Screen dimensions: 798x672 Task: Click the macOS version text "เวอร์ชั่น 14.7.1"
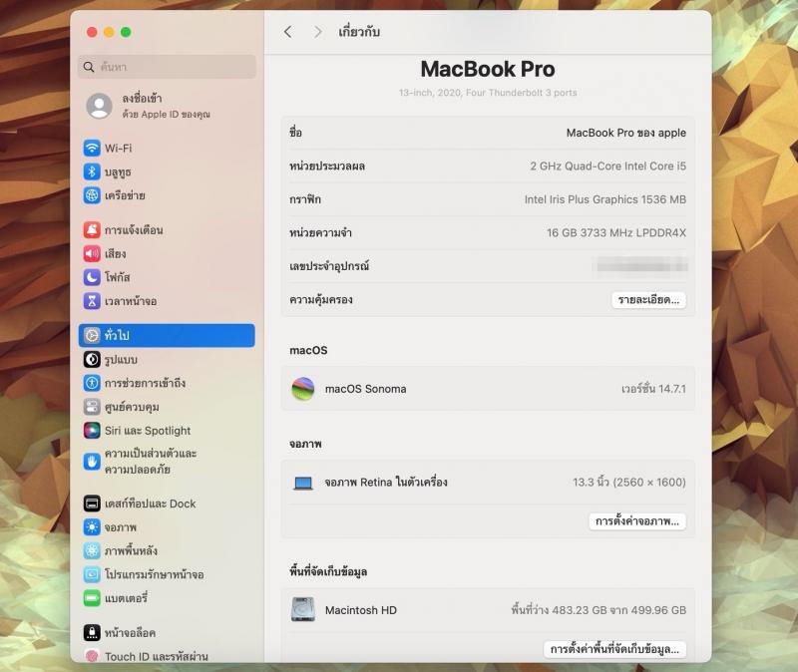click(653, 389)
